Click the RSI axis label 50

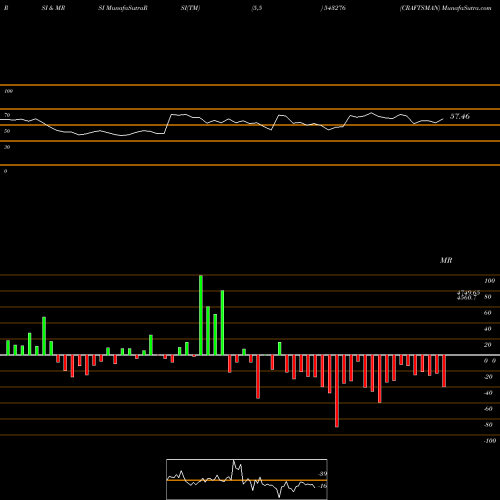(x=7, y=131)
